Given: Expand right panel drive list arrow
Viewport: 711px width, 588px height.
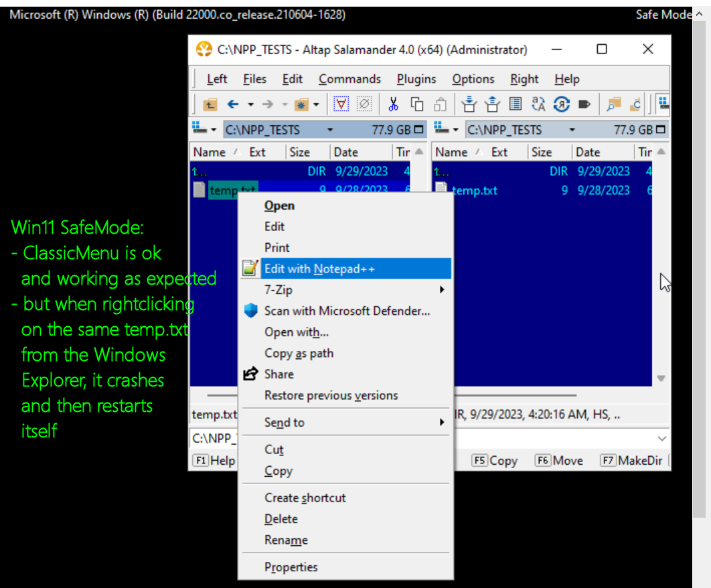Looking at the screenshot, I should pyautogui.click(x=456, y=130).
